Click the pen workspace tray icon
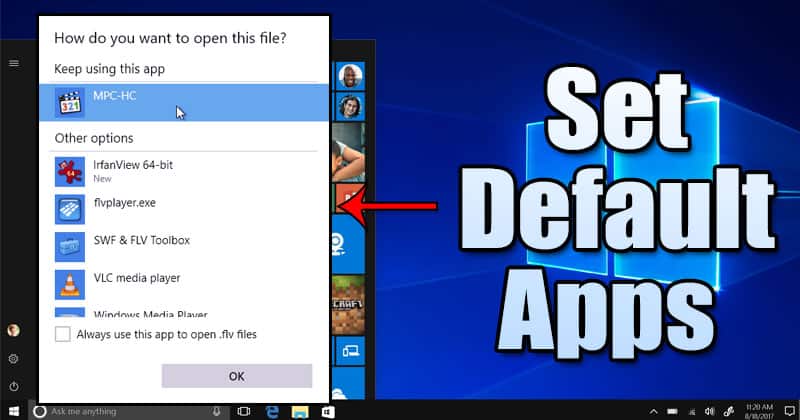800x420 pixels. point(729,411)
